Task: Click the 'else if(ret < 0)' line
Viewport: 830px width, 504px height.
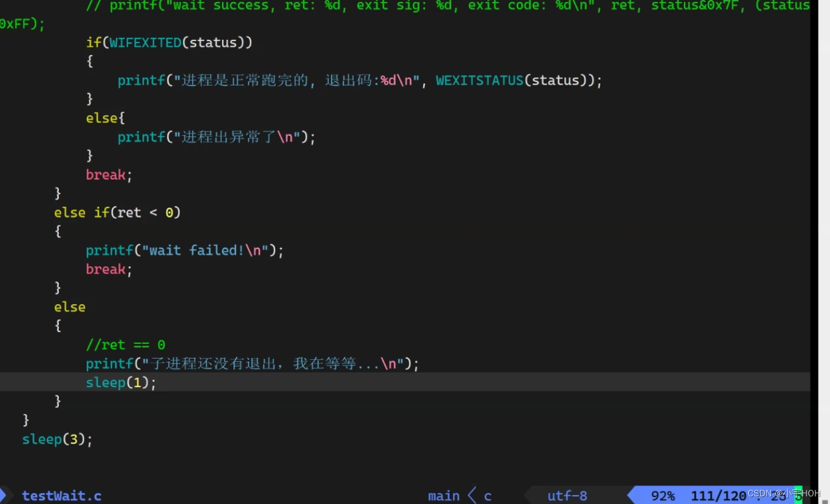Action: coord(118,212)
